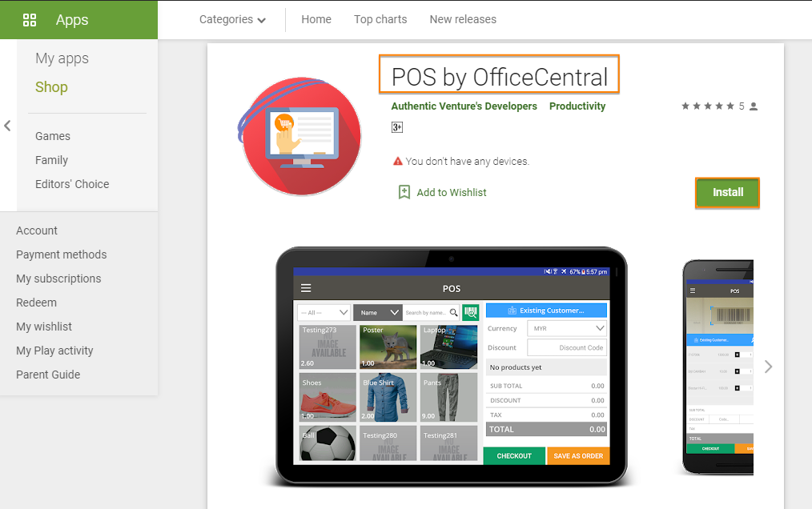The width and height of the screenshot is (812, 509).
Task: Open the Redeem link
Action: [x=36, y=303]
